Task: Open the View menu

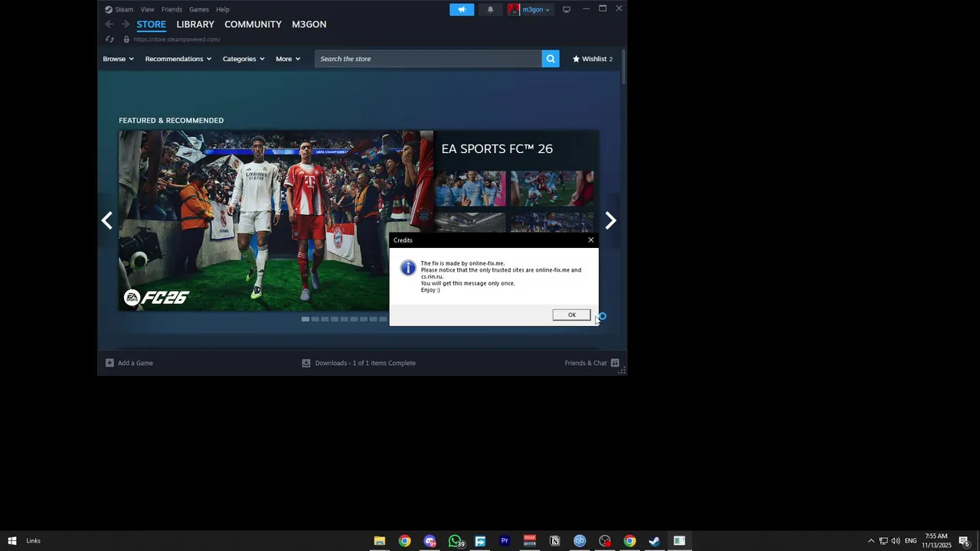Action: coord(147,9)
